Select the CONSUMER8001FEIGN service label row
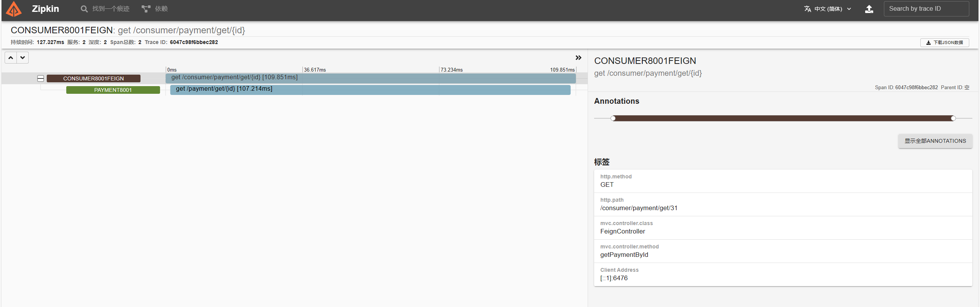Viewport: 980px width, 307px height. (x=93, y=78)
